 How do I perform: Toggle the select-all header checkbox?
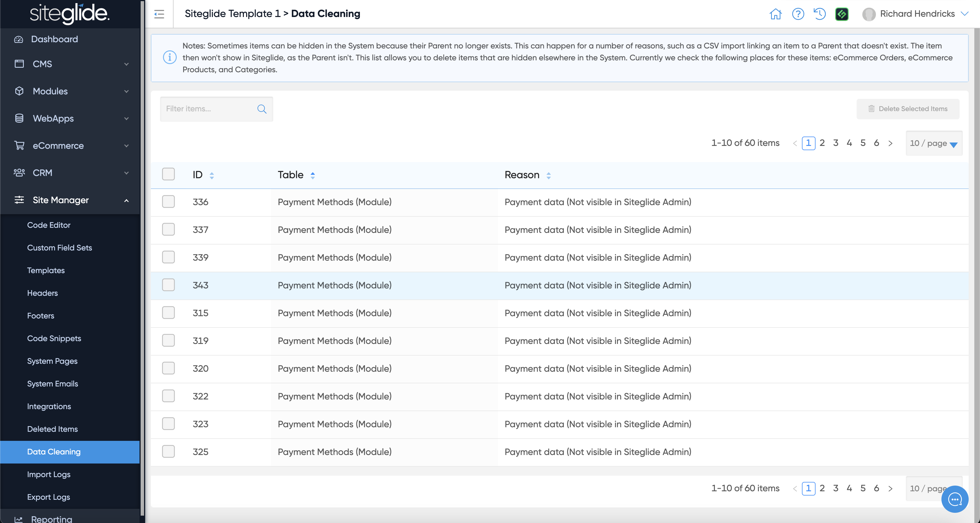(168, 174)
